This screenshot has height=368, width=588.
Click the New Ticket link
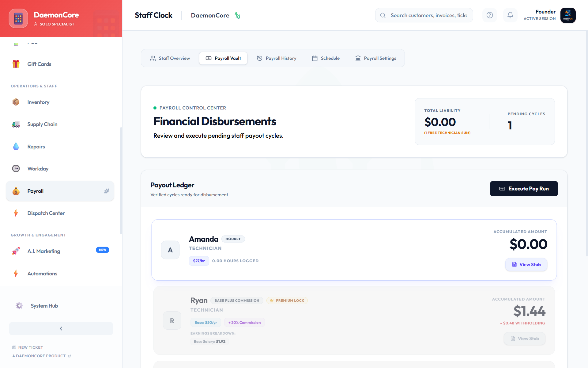click(x=28, y=347)
